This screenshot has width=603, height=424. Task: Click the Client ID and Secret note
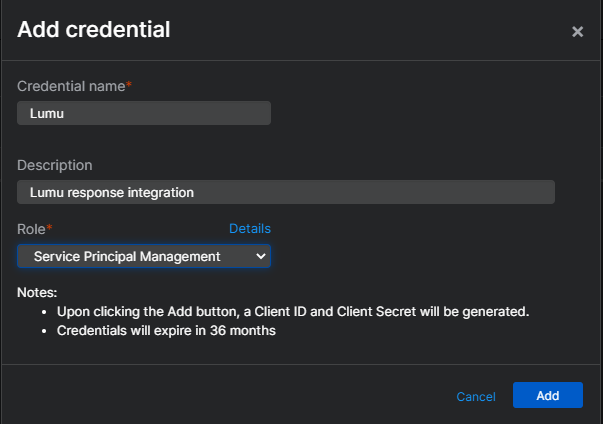(291, 312)
